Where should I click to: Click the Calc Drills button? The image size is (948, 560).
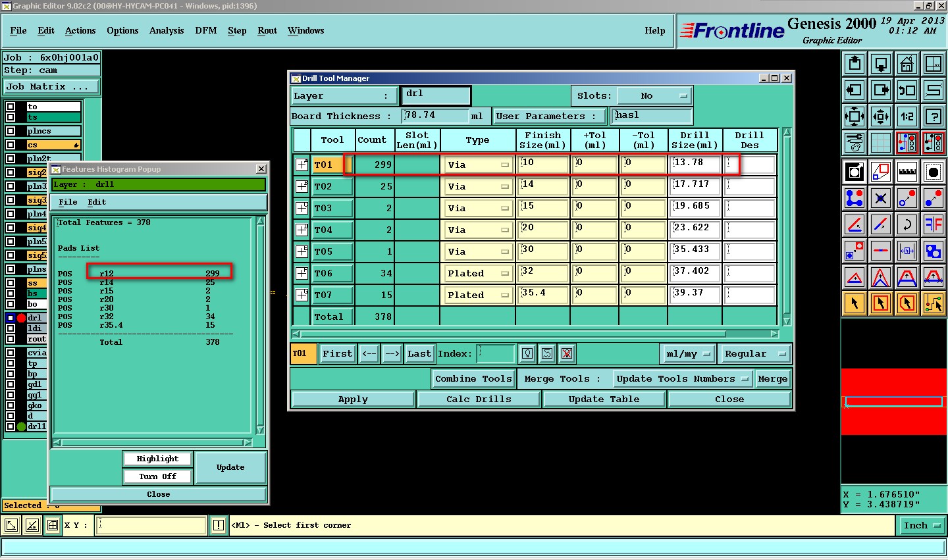pyautogui.click(x=479, y=399)
